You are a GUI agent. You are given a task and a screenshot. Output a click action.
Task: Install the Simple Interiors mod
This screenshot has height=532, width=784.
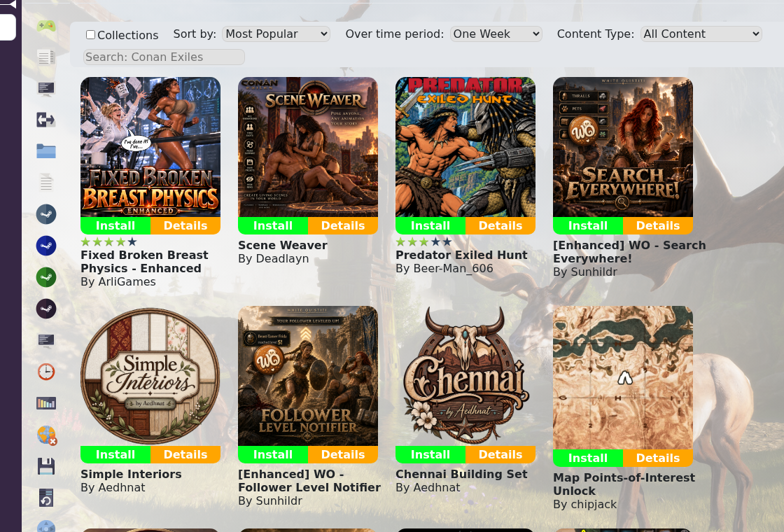115,454
